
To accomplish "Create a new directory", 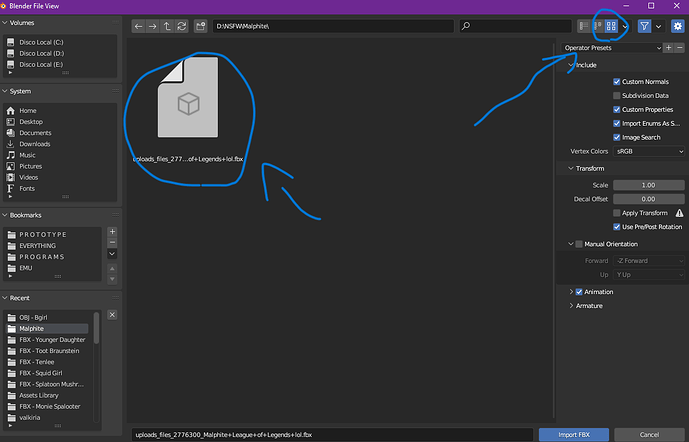I will coord(201,26).
